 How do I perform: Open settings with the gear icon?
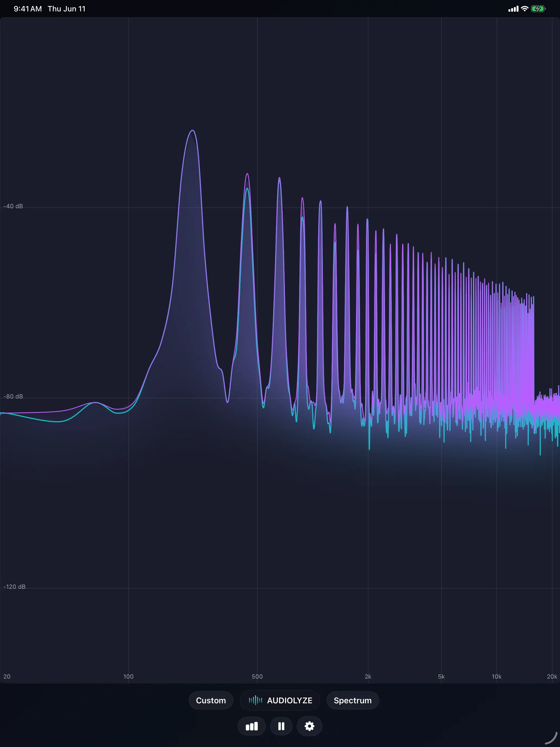point(309,726)
